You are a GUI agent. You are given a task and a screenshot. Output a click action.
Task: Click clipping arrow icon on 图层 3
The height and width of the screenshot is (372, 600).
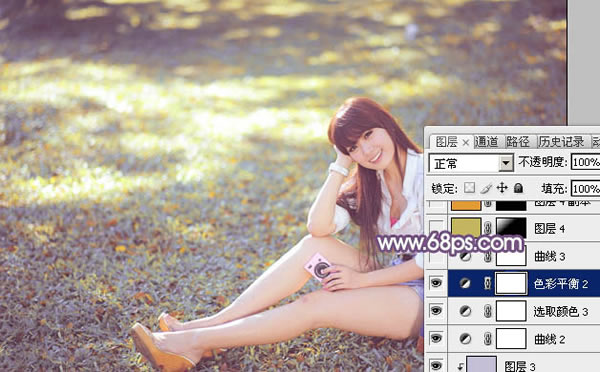coord(460,367)
